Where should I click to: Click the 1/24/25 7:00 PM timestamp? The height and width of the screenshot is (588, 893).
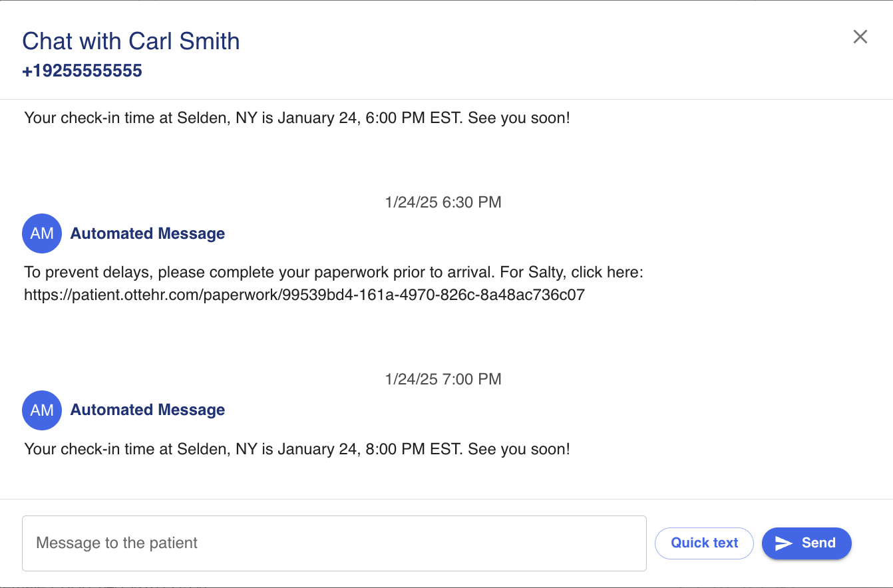click(443, 379)
